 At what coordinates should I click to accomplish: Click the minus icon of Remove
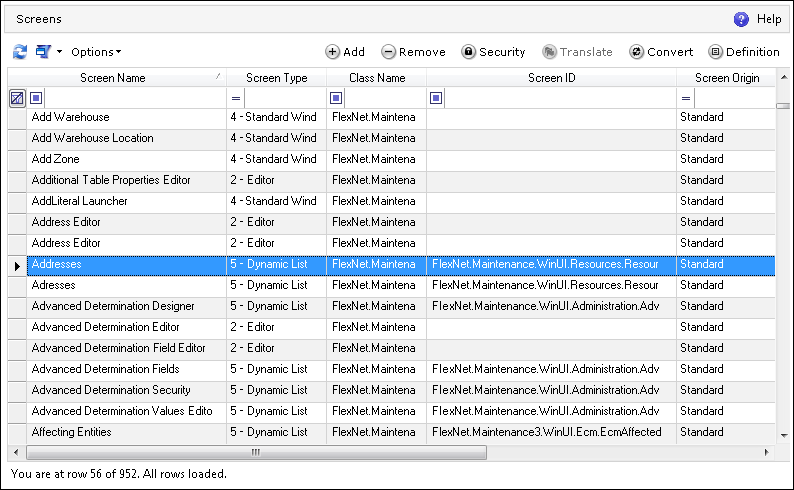tap(388, 52)
